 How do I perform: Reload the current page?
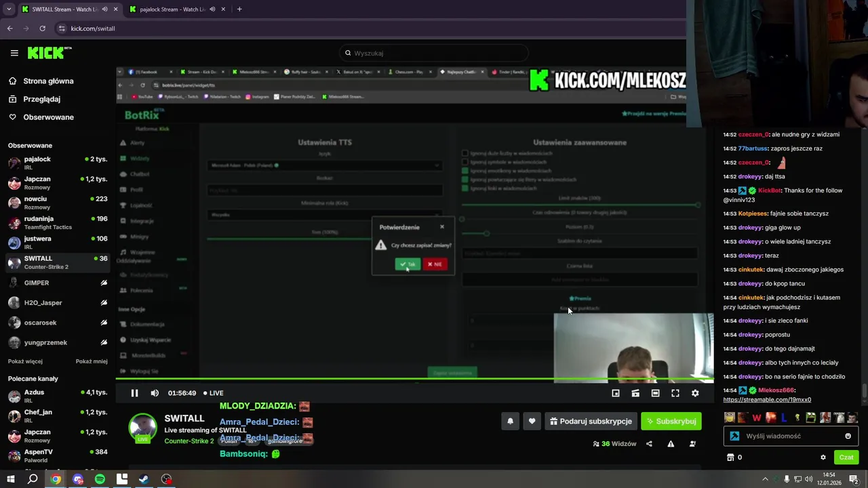click(x=43, y=28)
